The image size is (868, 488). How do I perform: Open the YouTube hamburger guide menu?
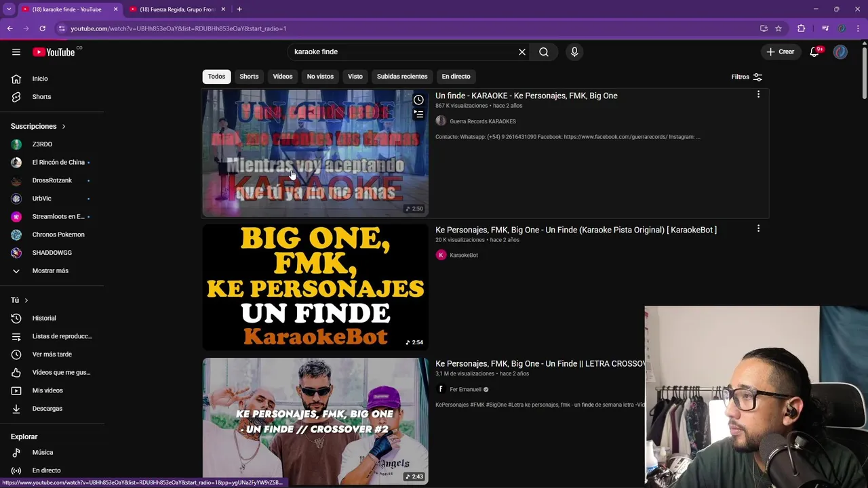16,52
